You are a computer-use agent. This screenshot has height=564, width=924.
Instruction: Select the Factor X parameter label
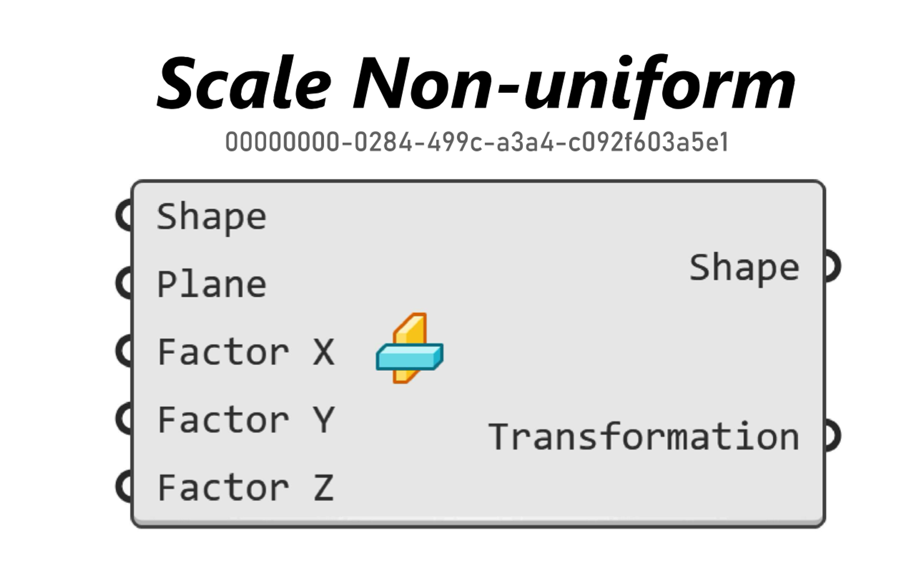click(x=246, y=352)
